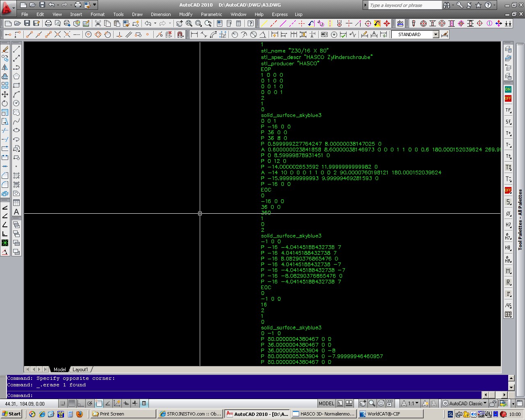Select the Table tool in Draw toolbar

click(x=16, y=203)
